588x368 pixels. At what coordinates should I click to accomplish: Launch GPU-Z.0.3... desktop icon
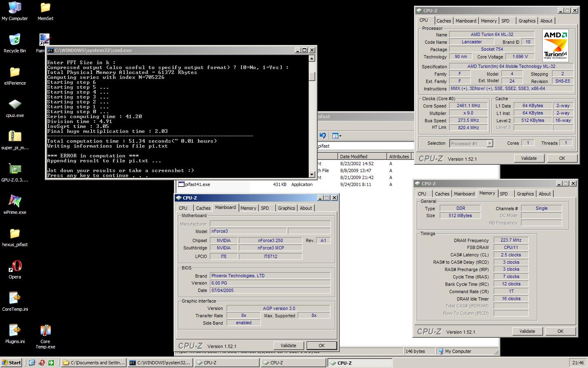pos(15,173)
